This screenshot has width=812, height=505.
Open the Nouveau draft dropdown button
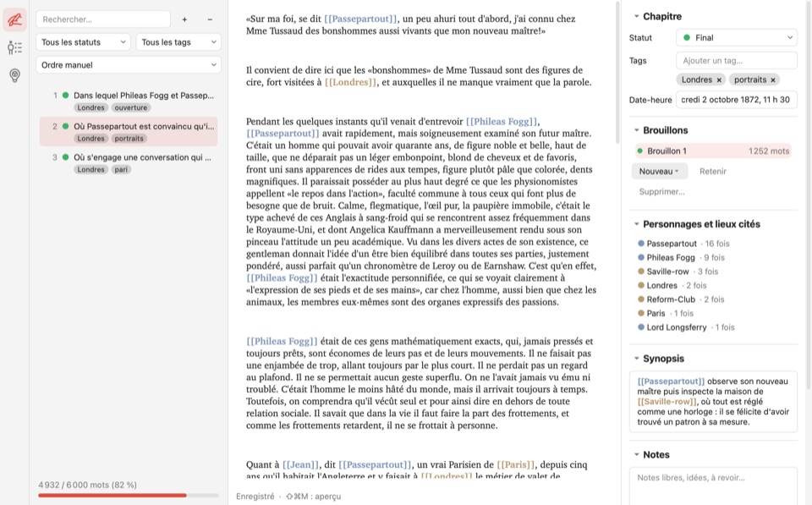(659, 172)
